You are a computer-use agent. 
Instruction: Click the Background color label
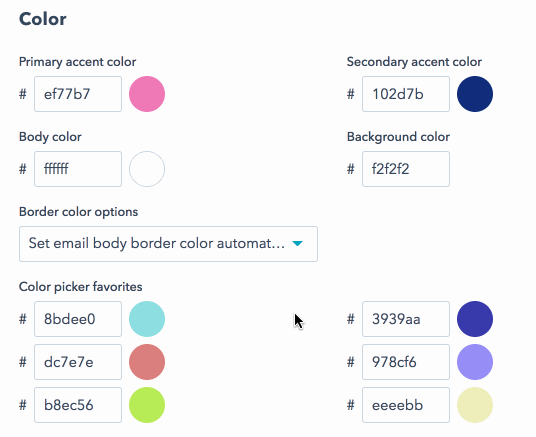(398, 137)
